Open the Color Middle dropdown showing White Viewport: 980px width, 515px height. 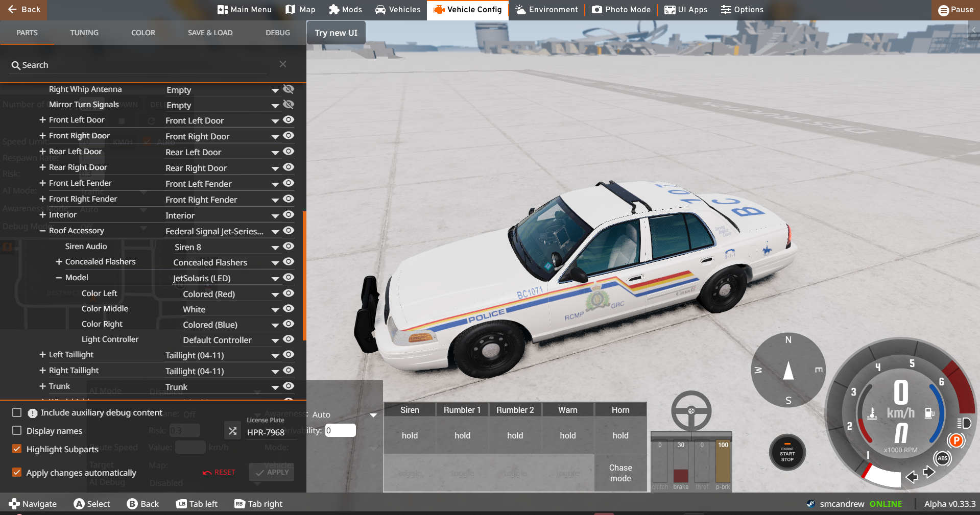click(x=231, y=309)
